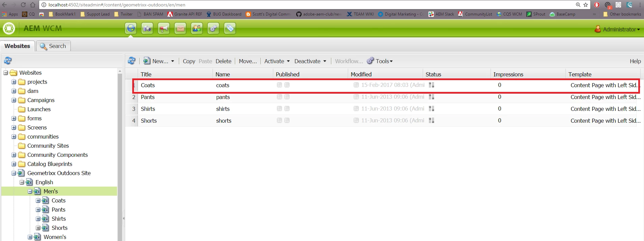Screen dimensions: 644x241
Task: Click the Move... button
Action: pos(248,61)
